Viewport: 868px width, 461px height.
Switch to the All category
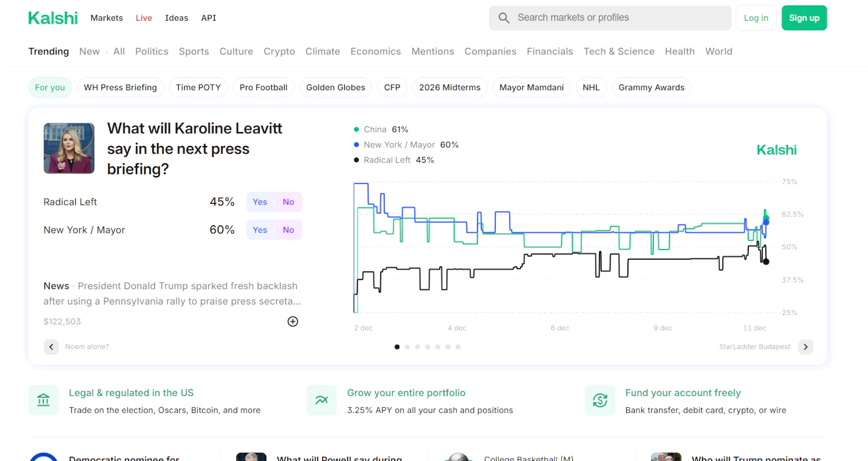tap(119, 52)
